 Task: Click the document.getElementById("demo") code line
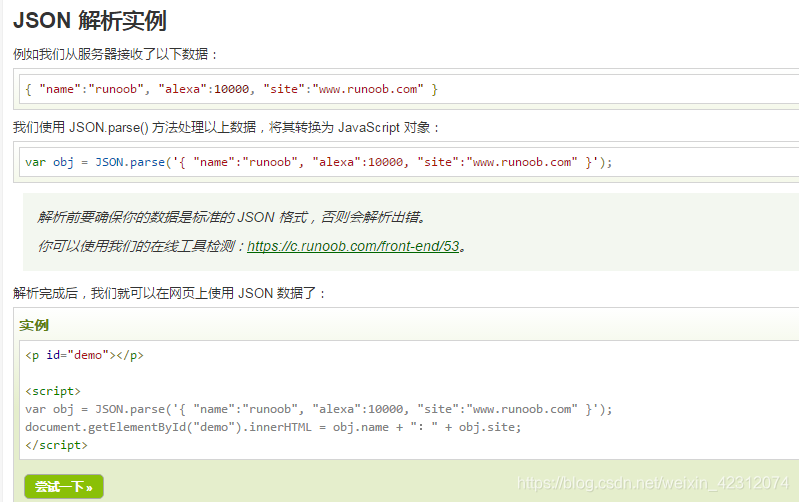(273, 427)
